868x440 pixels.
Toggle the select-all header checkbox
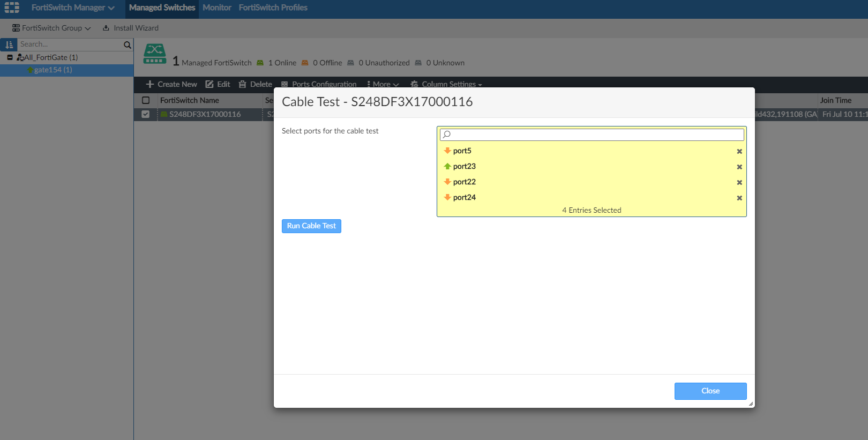coord(146,100)
